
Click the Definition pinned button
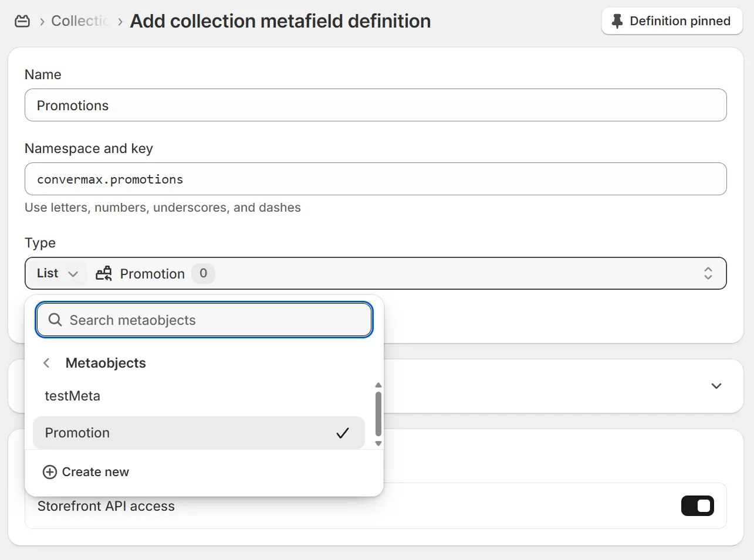672,22
